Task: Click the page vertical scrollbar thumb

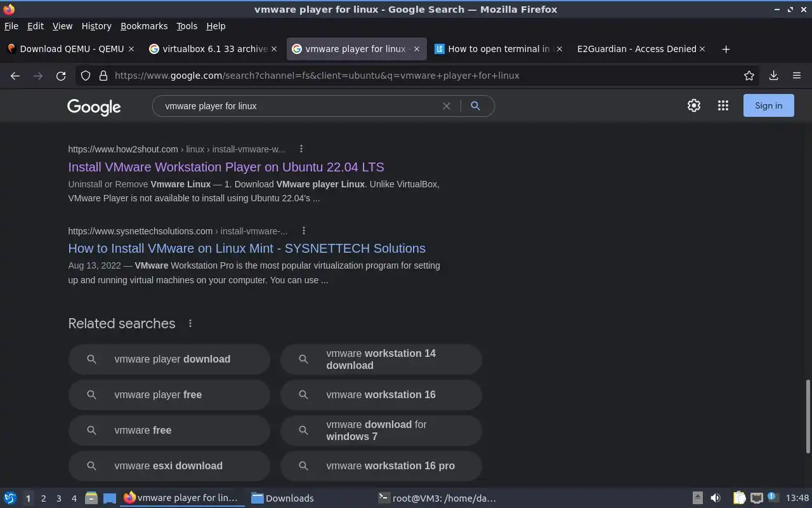Action: coord(808,417)
